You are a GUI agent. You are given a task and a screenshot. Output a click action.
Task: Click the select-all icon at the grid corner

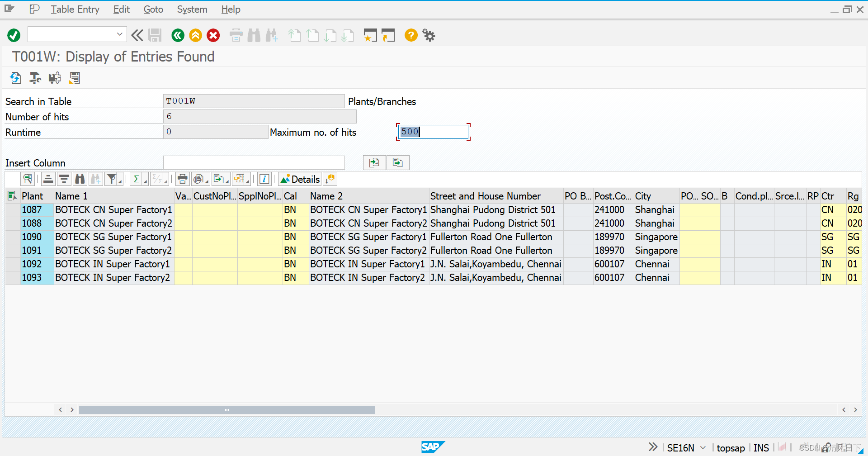12,196
